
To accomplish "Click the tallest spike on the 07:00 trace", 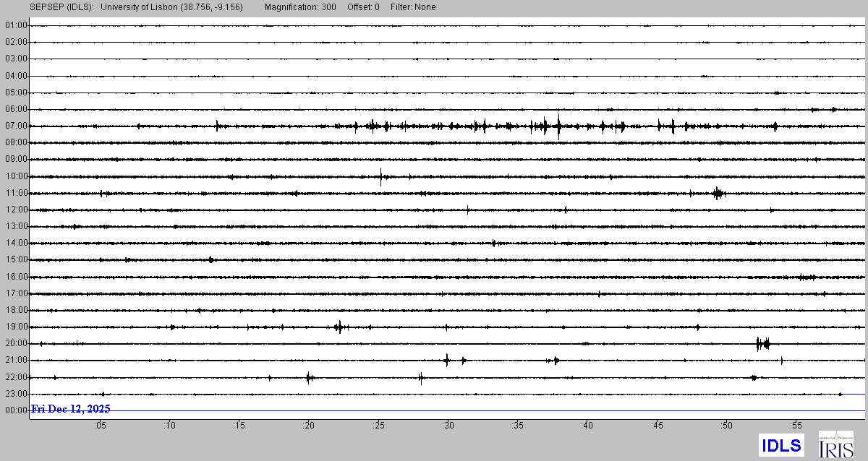I will [x=558, y=126].
